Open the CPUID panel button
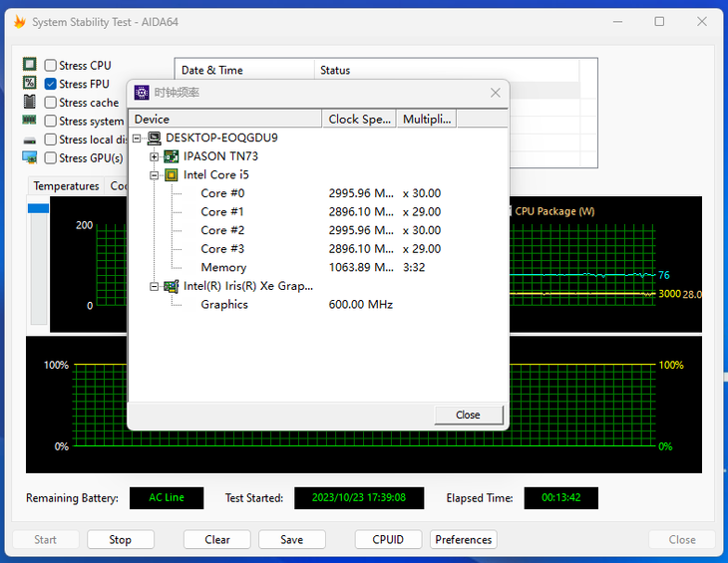This screenshot has height=563, width=728. click(x=388, y=539)
